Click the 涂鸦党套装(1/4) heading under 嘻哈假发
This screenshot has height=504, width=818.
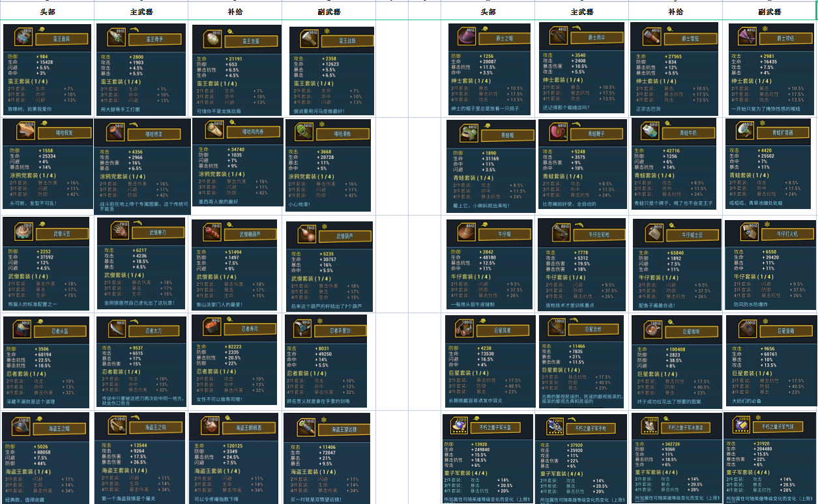tap(34, 176)
